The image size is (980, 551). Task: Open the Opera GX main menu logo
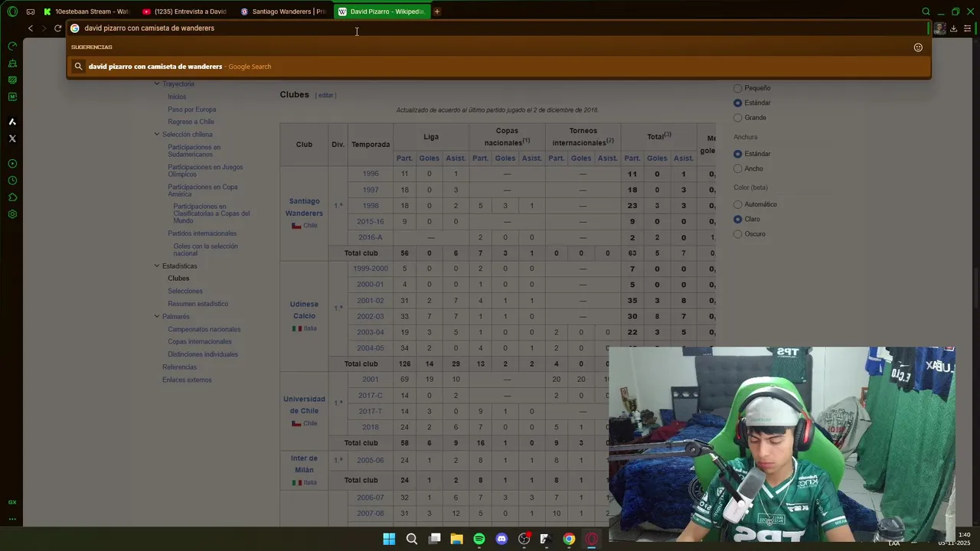12,11
